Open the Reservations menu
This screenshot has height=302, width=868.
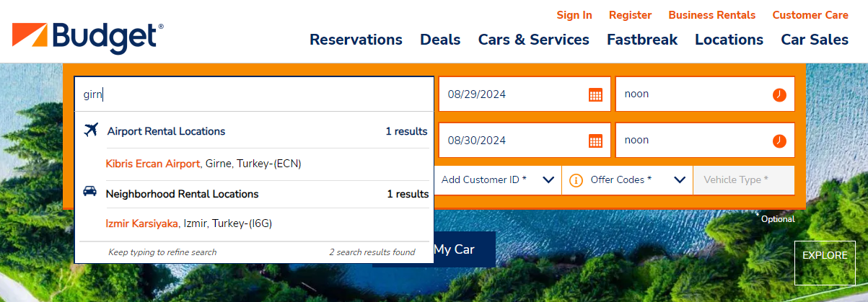click(x=356, y=40)
